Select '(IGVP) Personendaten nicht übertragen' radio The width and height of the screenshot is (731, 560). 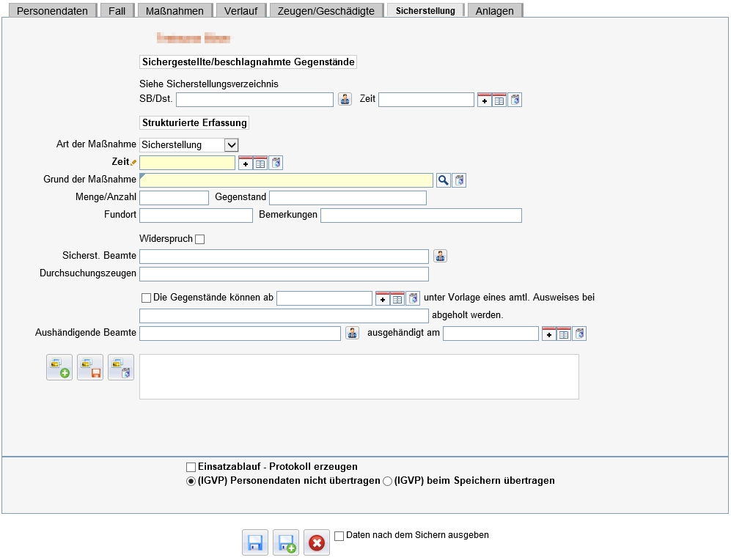click(191, 482)
